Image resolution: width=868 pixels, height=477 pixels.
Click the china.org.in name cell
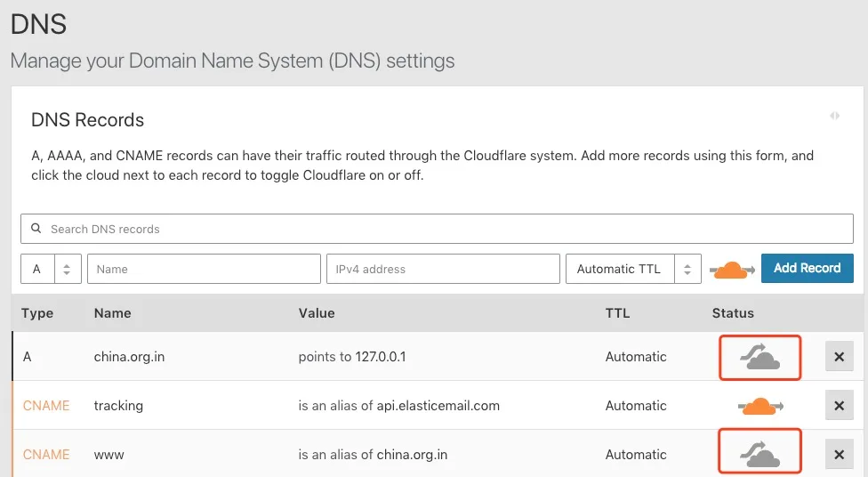pos(129,357)
